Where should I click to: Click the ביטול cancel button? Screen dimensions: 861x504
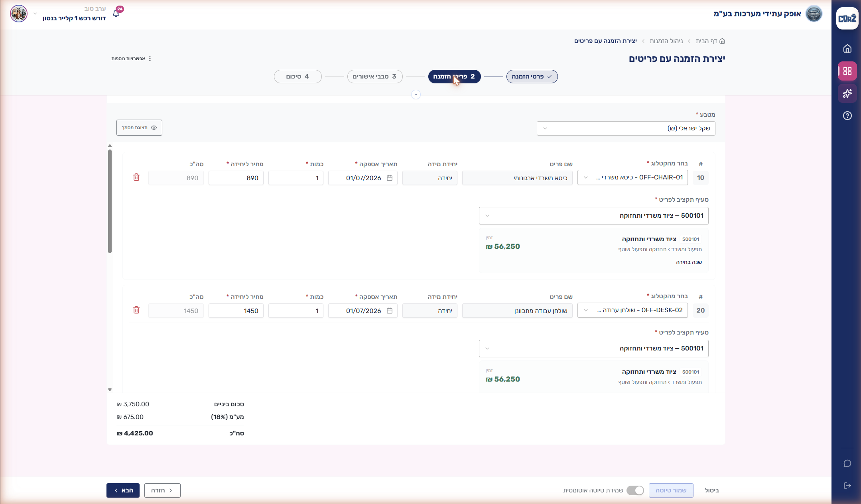click(712, 490)
